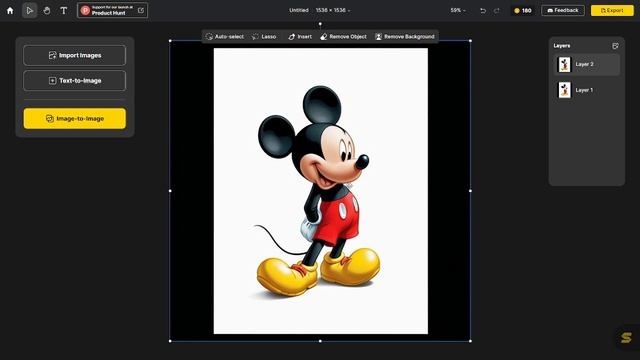Select Layer 1 in the Layers panel
Image resolution: width=640 pixels, height=360 pixels.
point(587,90)
